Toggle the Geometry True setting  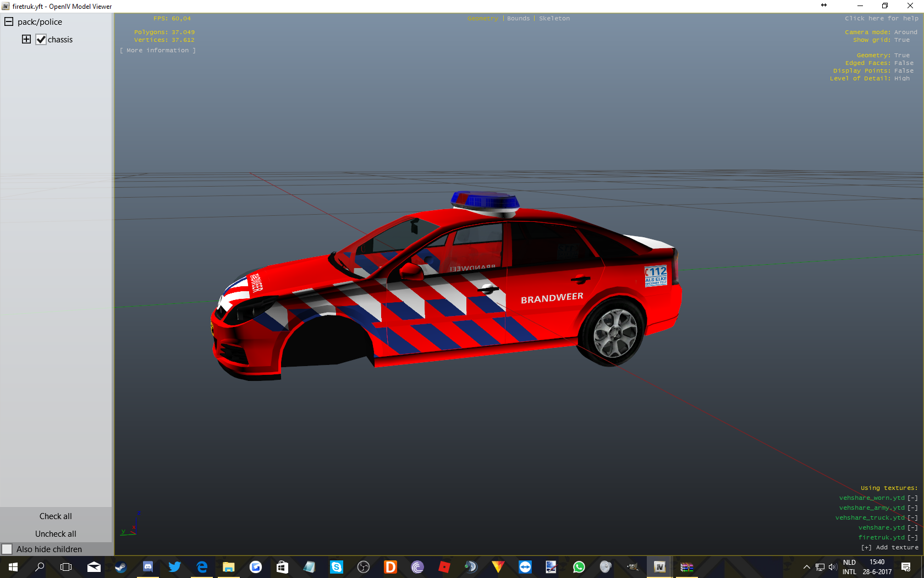tap(902, 55)
